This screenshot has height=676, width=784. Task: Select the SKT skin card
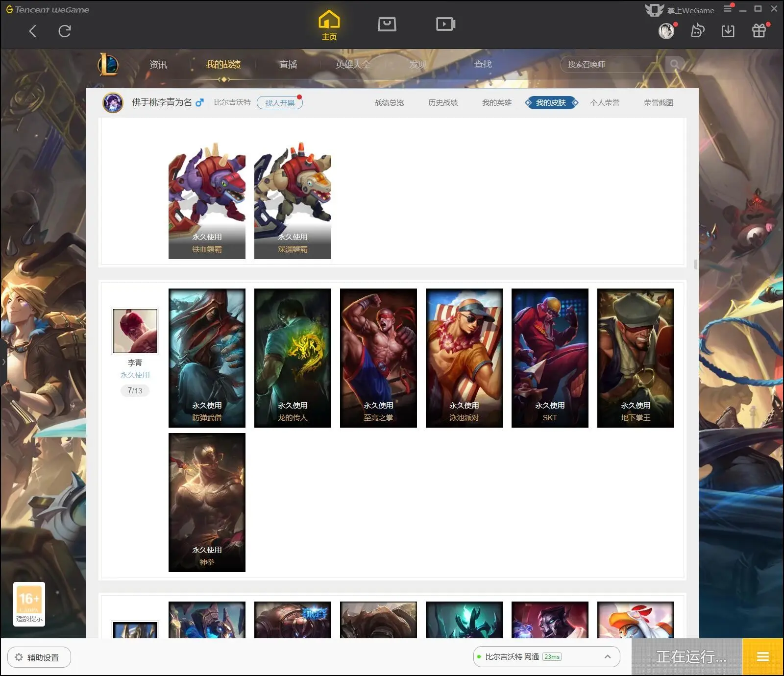pyautogui.click(x=550, y=358)
